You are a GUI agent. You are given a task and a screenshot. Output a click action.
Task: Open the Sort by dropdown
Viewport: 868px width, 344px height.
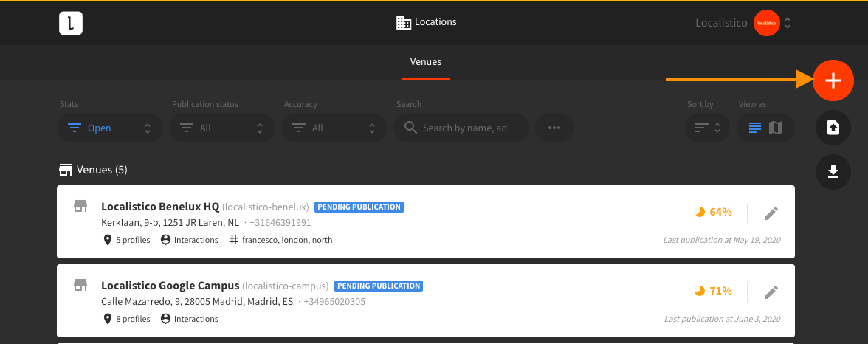pyautogui.click(x=707, y=128)
